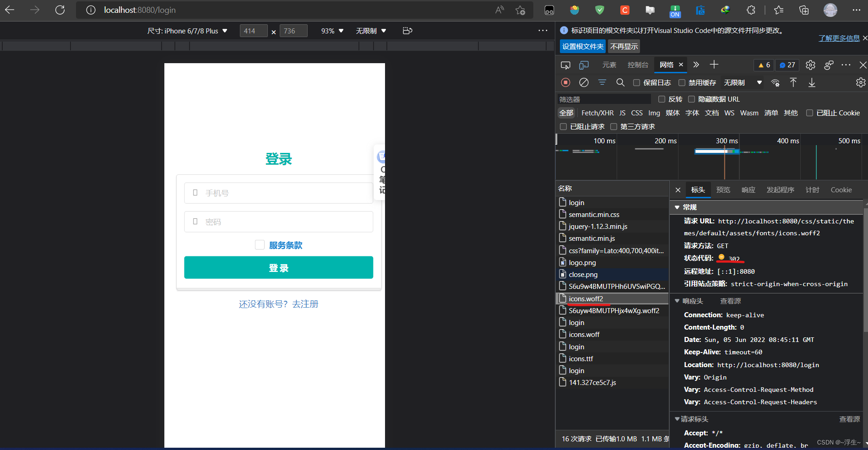This screenshot has width=868, height=450.
Task: Export HAR file download arrow
Action: tap(812, 82)
